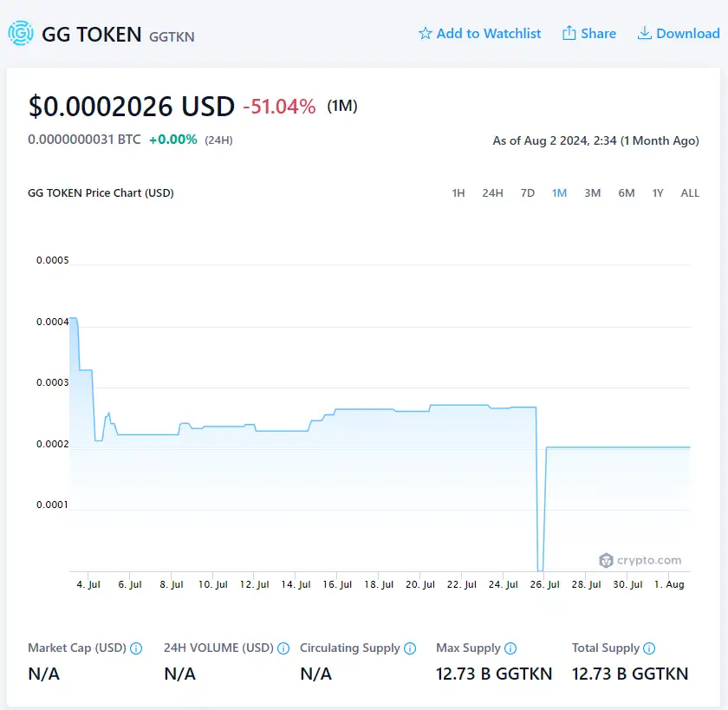Image resolution: width=728 pixels, height=710 pixels.
Task: Switch chart timeframe to 1H
Action: point(458,193)
